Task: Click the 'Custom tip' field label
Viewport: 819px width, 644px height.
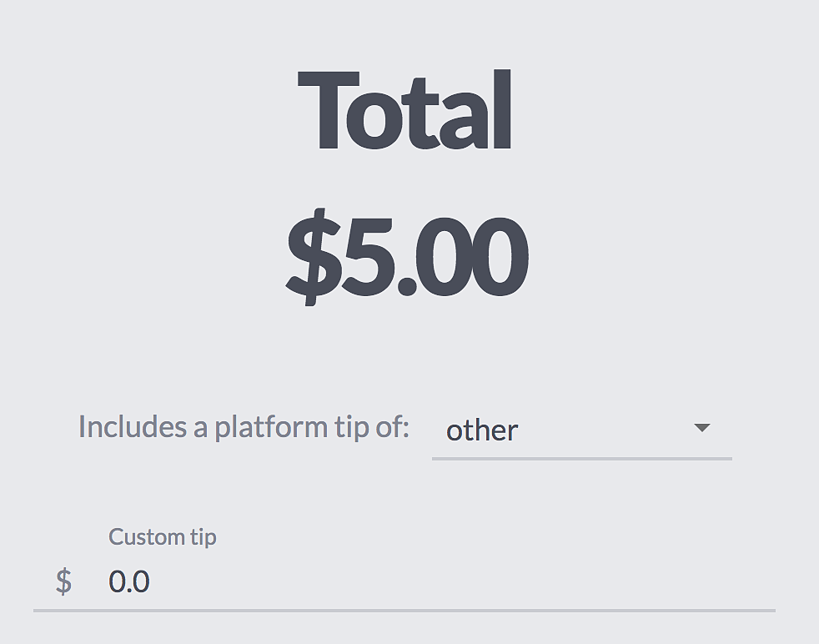Action: 162,536
